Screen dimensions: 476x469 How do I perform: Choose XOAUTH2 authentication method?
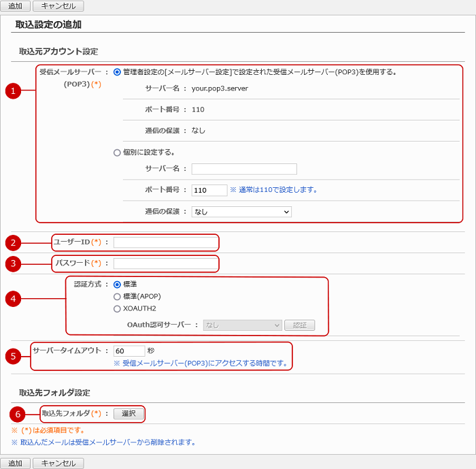[118, 309]
